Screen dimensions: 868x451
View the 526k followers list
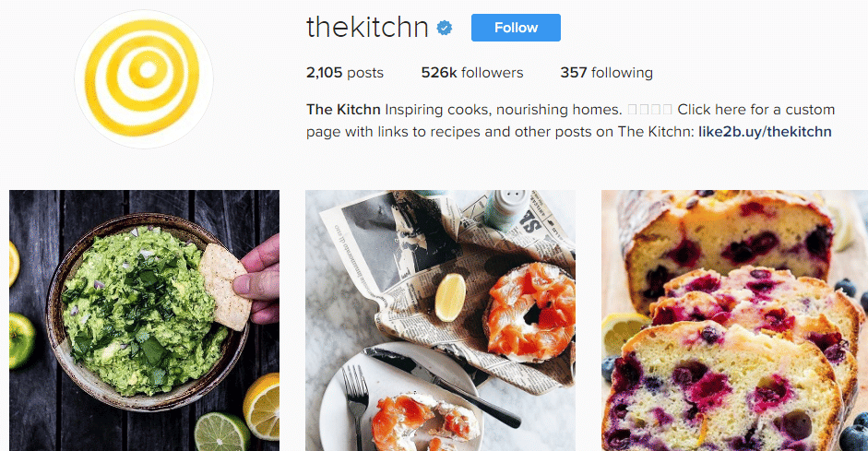click(471, 73)
